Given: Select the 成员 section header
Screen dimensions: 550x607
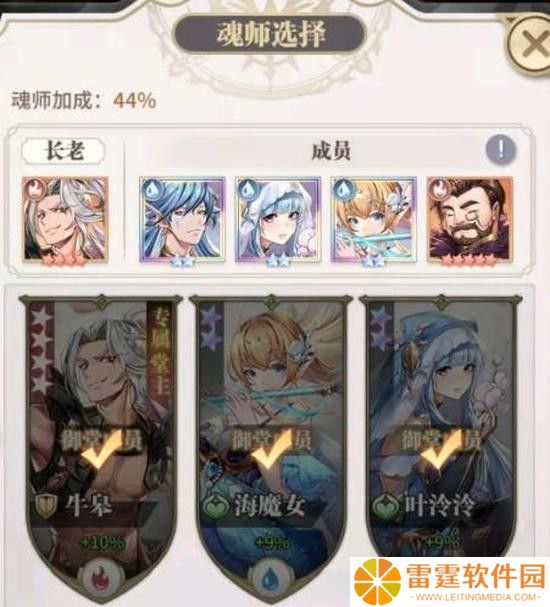Looking at the screenshot, I should pyautogui.click(x=331, y=151).
